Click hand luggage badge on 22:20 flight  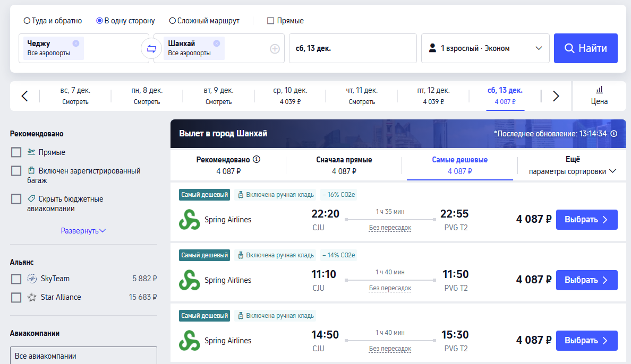[275, 195]
